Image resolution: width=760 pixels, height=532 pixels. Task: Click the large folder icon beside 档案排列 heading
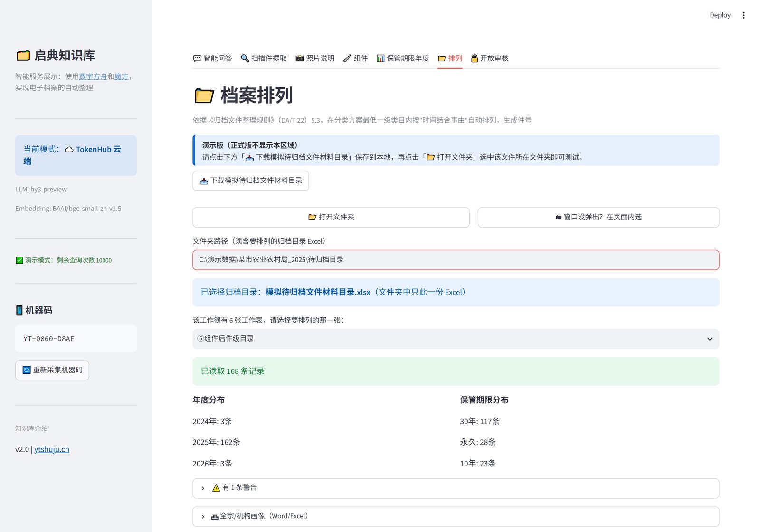click(x=204, y=95)
